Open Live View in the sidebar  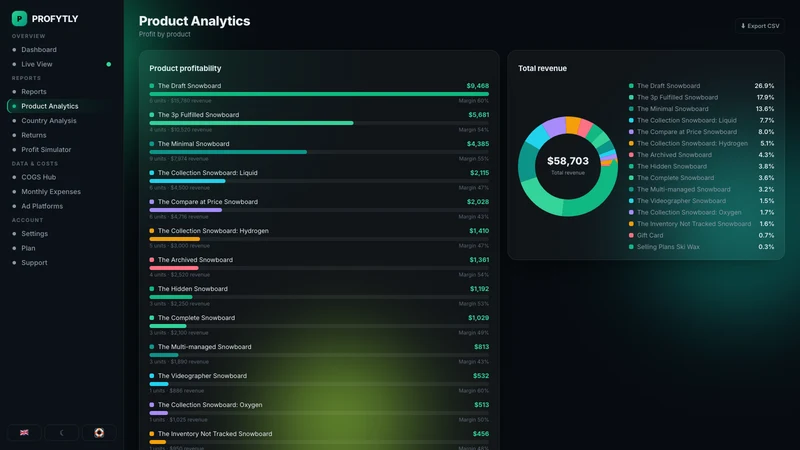62,64
